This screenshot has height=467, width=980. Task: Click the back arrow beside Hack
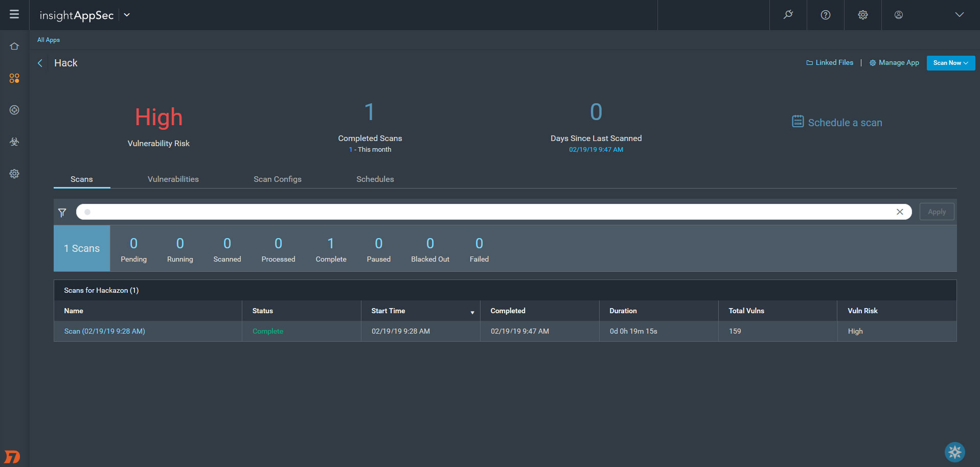coord(40,63)
